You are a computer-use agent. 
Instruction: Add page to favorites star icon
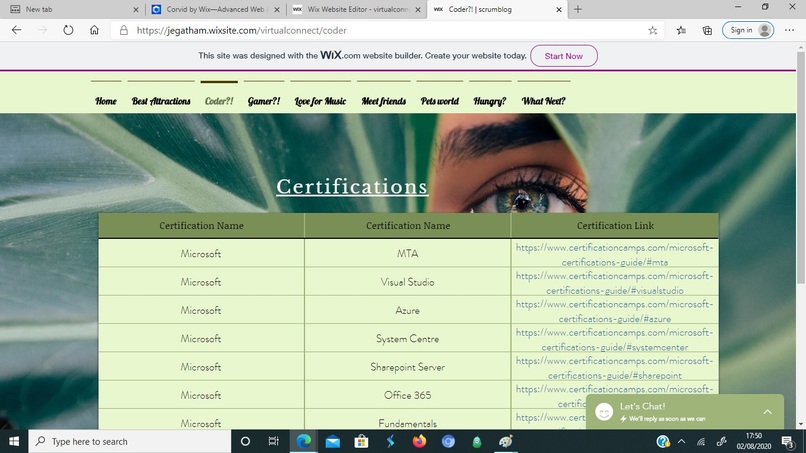[652, 30]
